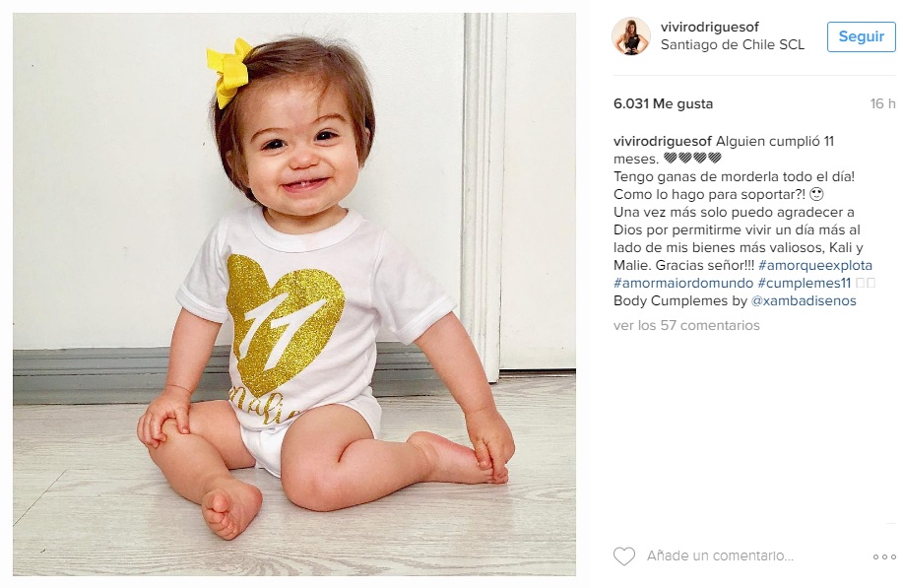Click the smiling face emoji in the caption
Screen dimensions: 903x588
click(816, 194)
